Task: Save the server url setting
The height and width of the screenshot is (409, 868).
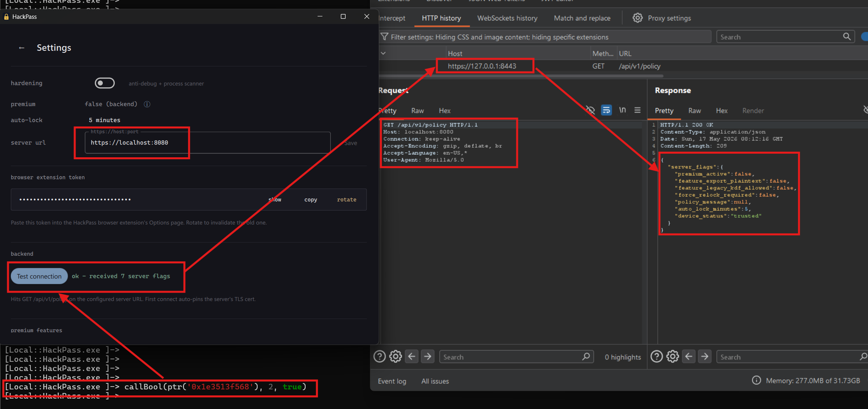Action: (x=351, y=143)
